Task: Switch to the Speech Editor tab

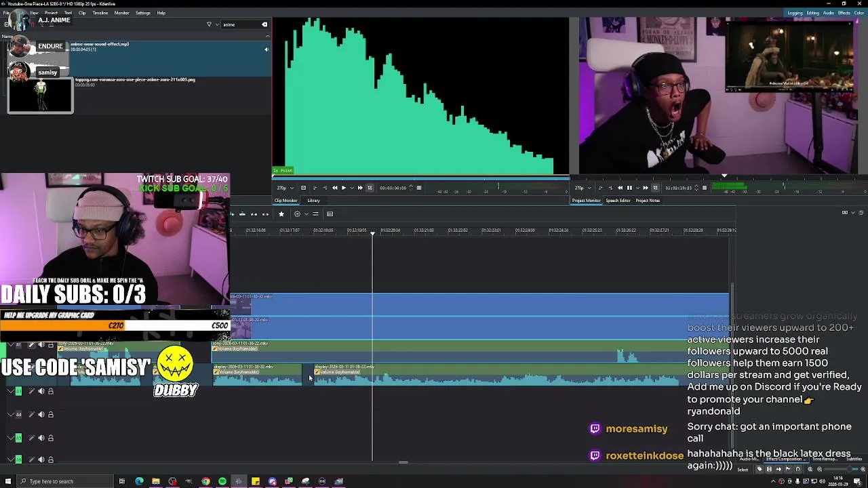Action: click(x=618, y=201)
